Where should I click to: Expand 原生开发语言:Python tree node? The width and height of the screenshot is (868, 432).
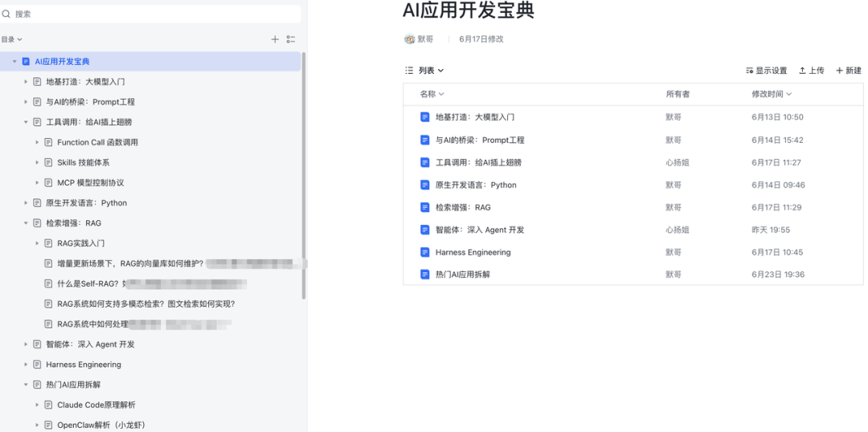click(26, 203)
